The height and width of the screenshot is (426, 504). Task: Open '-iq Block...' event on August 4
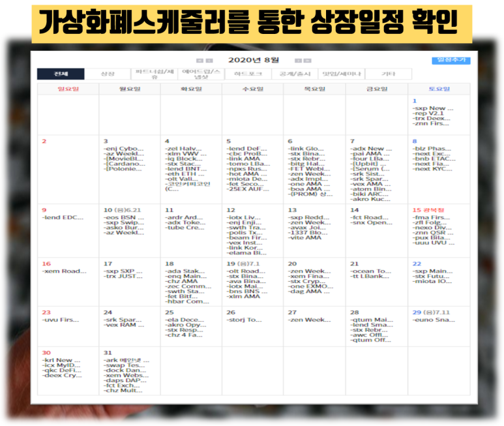[183, 159]
